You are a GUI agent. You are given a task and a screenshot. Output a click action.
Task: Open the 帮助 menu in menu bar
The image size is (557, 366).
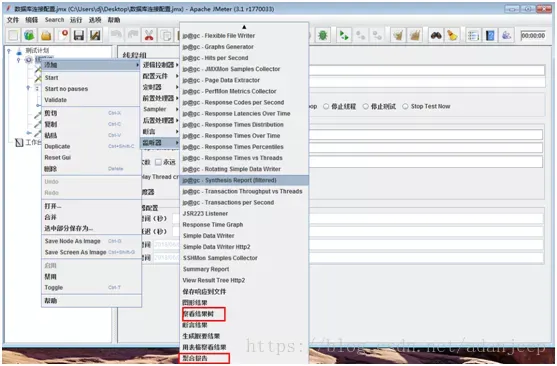point(114,20)
